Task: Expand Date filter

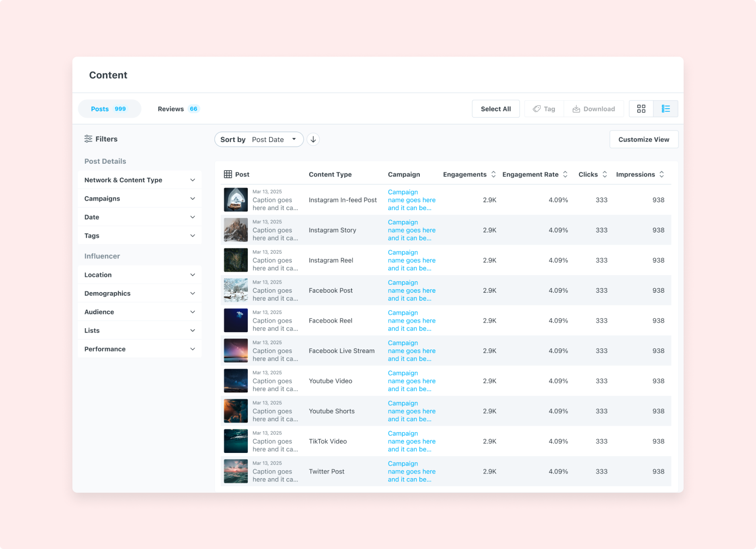Action: coord(140,217)
